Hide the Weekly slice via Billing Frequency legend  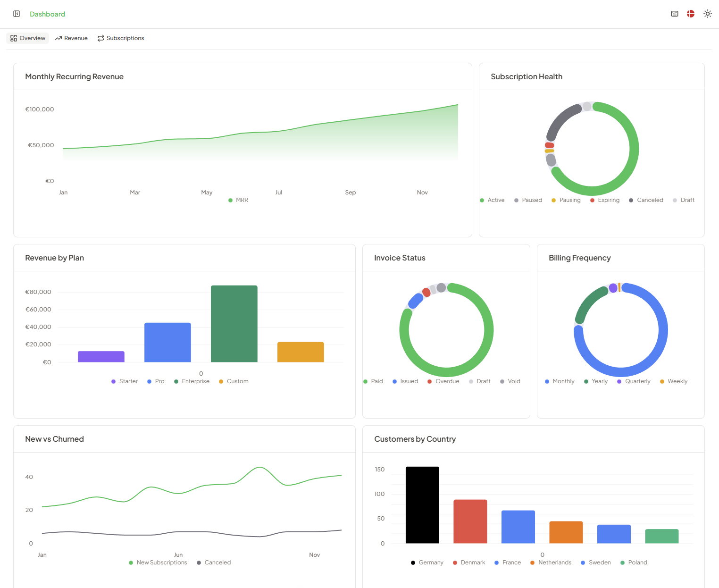673,381
